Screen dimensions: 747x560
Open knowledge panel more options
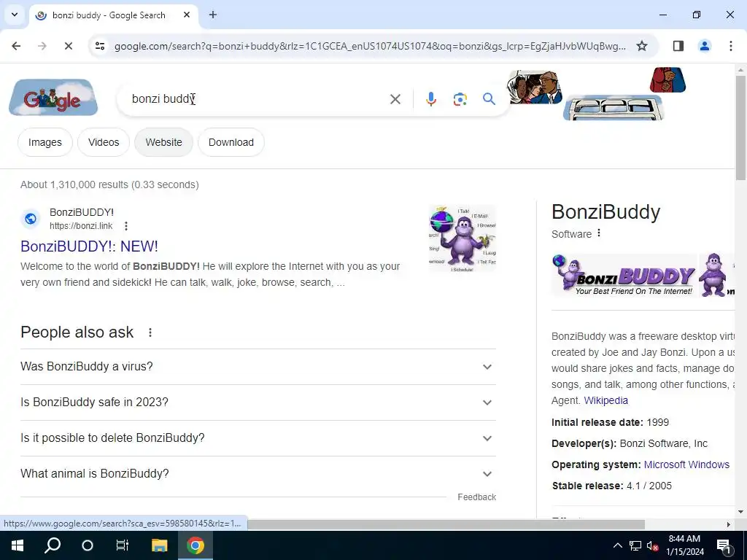pos(599,233)
